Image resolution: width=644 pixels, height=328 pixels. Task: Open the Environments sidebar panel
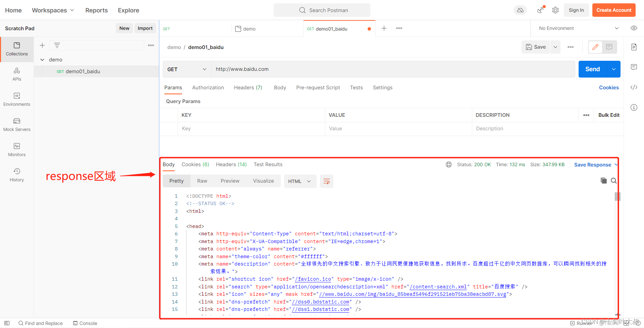(x=17, y=100)
